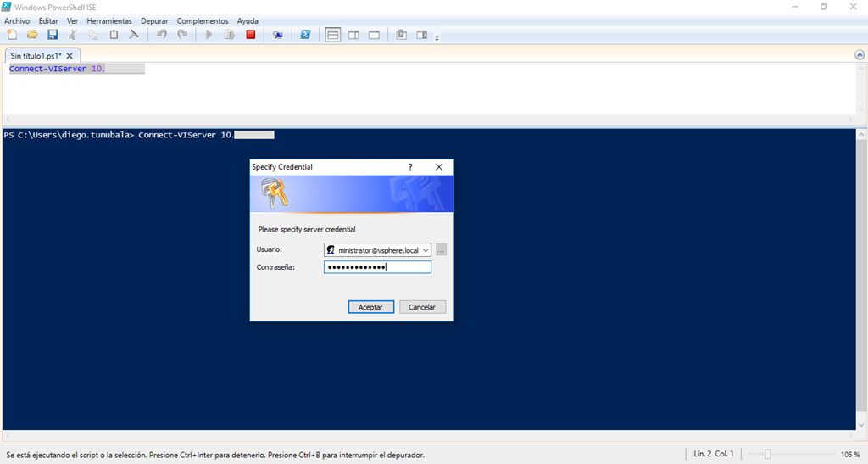Collapse the script pane chevron
Image resolution: width=868 pixels, height=464 pixels.
pyautogui.click(x=860, y=54)
